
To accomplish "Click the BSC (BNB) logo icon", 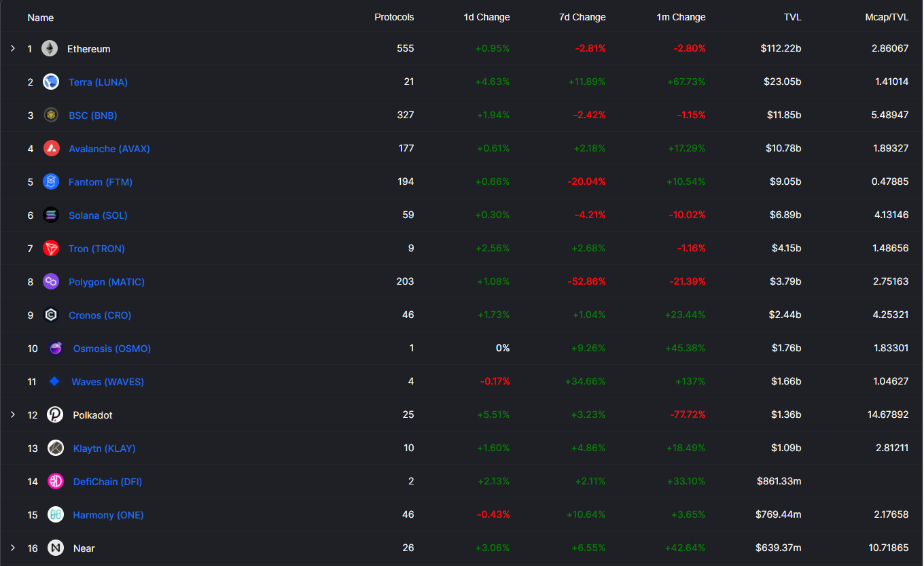I will 51,115.
